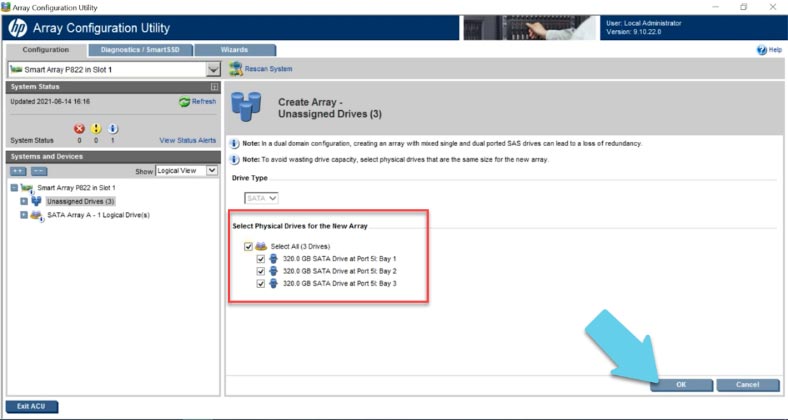Viewport: 788px width, 420px height.
Task: Click the Bay 3 drive icon
Action: [x=273, y=284]
